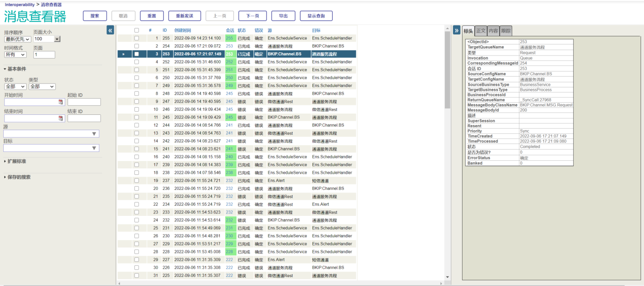Click the green session 255 cell in the first row
Image resolution: width=644 pixels, height=286 pixels.
[229, 38]
